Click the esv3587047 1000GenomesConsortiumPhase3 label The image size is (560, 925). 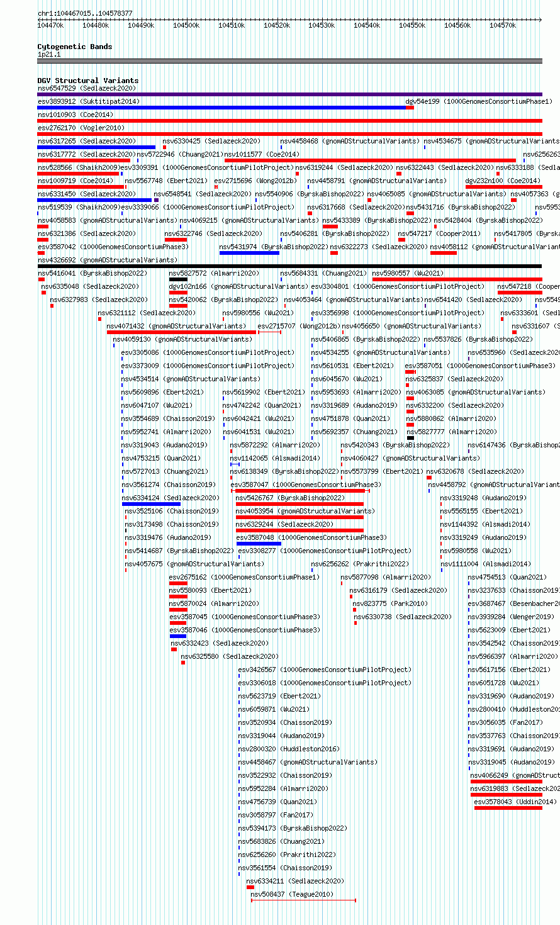306,485
